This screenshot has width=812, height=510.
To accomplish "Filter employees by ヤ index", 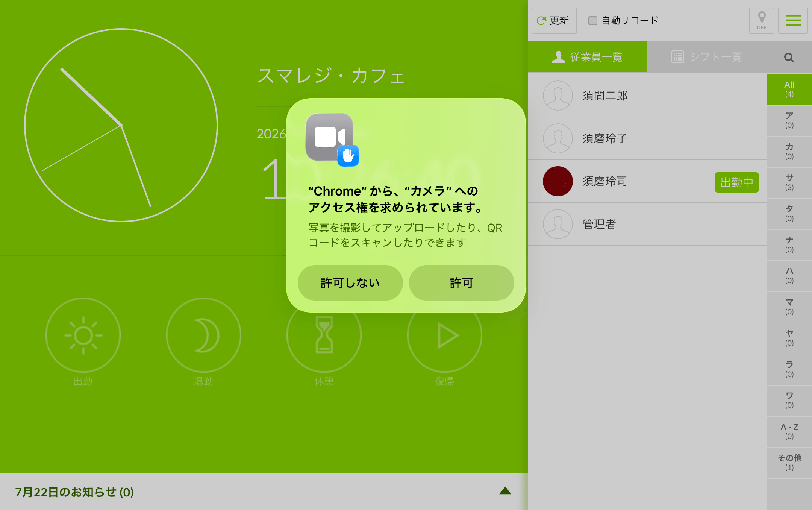I will click(789, 338).
